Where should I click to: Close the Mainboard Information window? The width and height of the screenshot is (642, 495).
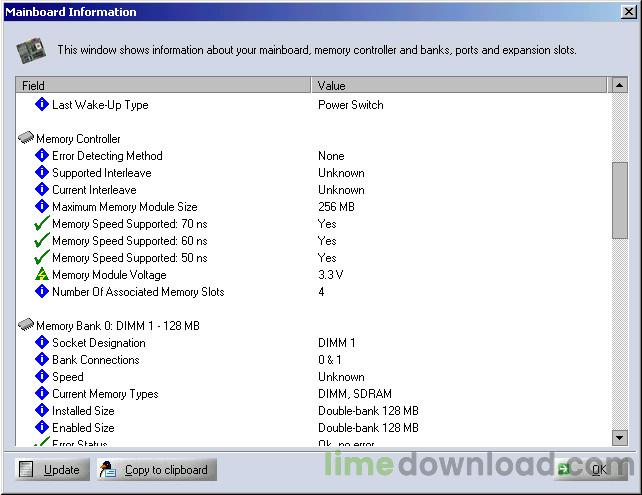627,12
